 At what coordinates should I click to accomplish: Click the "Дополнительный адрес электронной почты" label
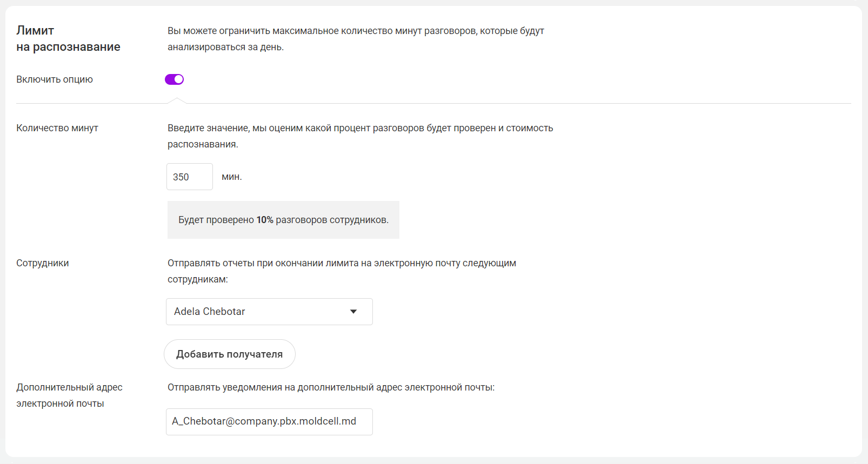pos(69,395)
